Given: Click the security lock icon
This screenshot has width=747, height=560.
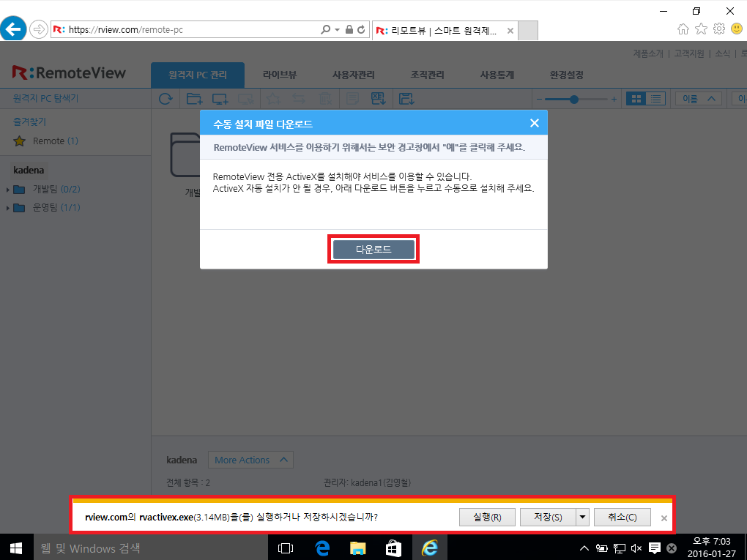Looking at the screenshot, I should click(349, 29).
